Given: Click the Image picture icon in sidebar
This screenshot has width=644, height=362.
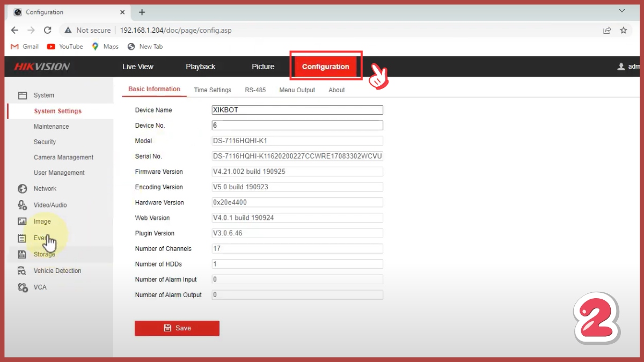Looking at the screenshot, I should 23,221.
